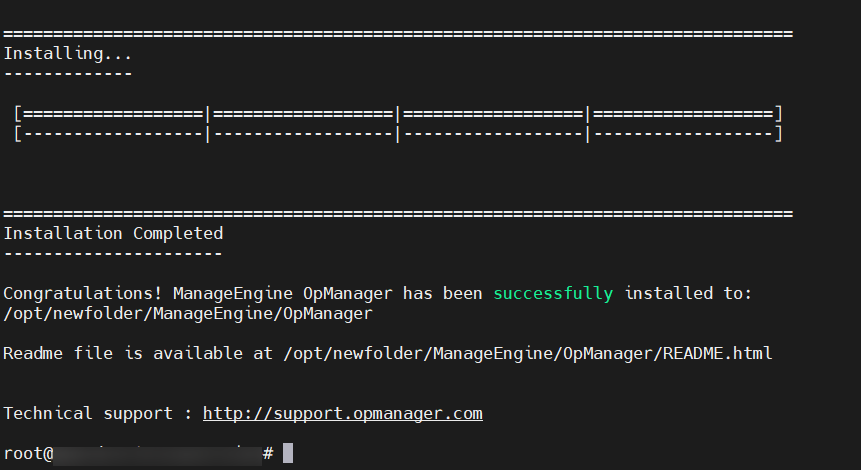Click the 'Readme file is available at' text

click(142, 353)
